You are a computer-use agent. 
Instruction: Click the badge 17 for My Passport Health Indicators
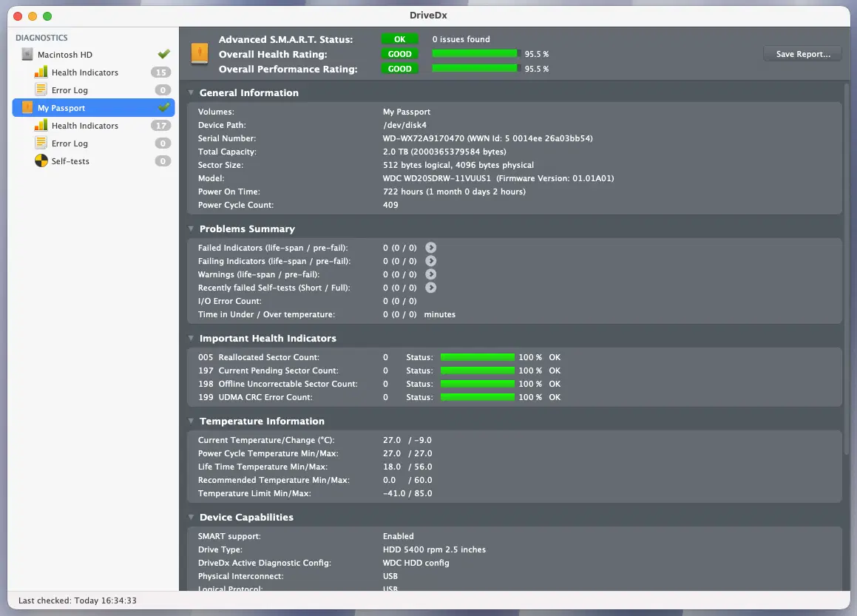click(x=160, y=125)
